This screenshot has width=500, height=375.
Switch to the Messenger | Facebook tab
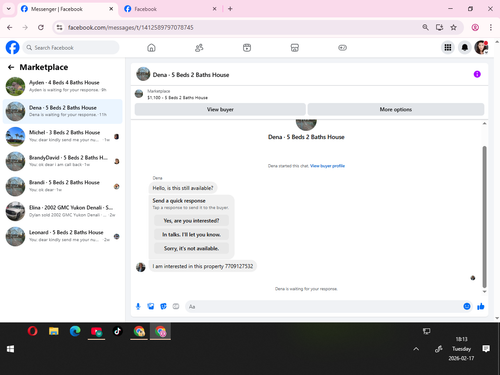point(67,9)
